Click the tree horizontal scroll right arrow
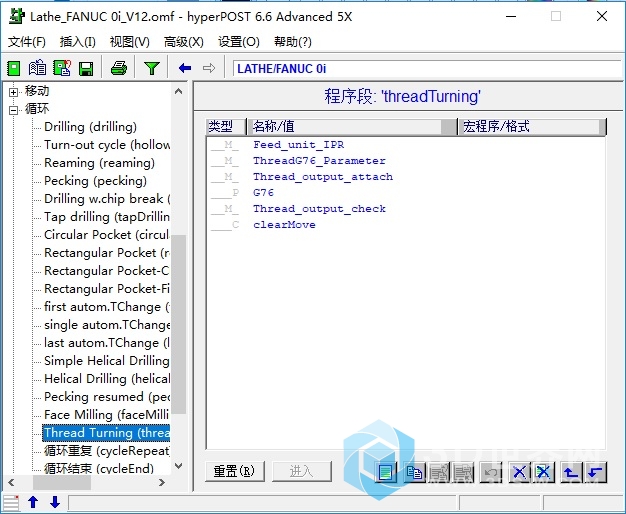The width and height of the screenshot is (626, 514). click(162, 482)
